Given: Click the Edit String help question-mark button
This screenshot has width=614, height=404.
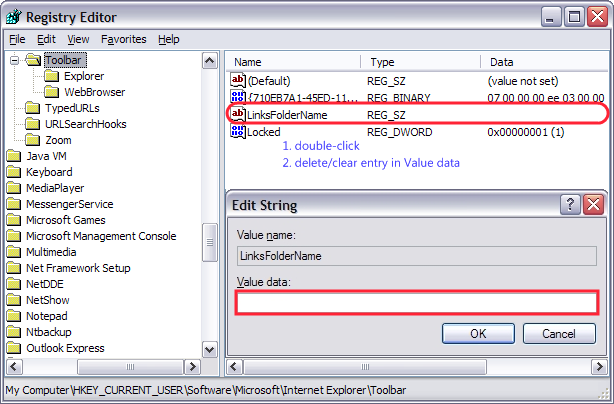Looking at the screenshot, I should click(570, 204).
